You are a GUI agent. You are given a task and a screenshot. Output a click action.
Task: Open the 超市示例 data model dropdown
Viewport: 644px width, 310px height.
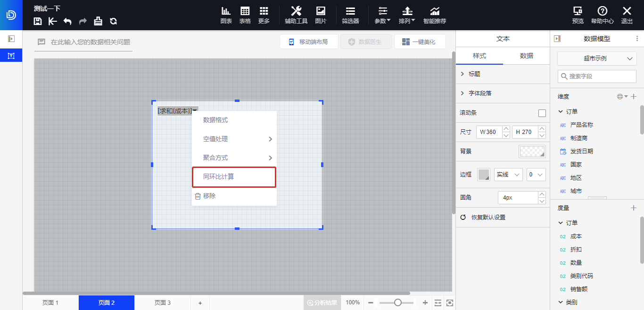tap(597, 59)
